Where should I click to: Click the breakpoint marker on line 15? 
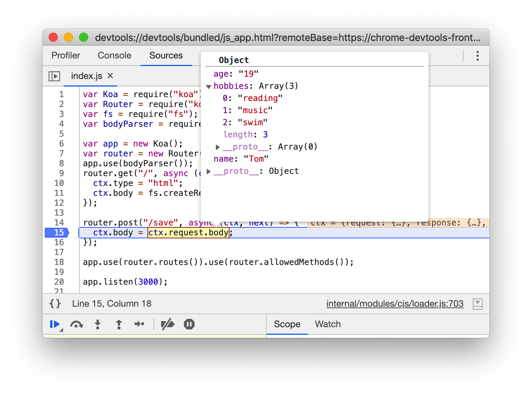pyautogui.click(x=57, y=232)
